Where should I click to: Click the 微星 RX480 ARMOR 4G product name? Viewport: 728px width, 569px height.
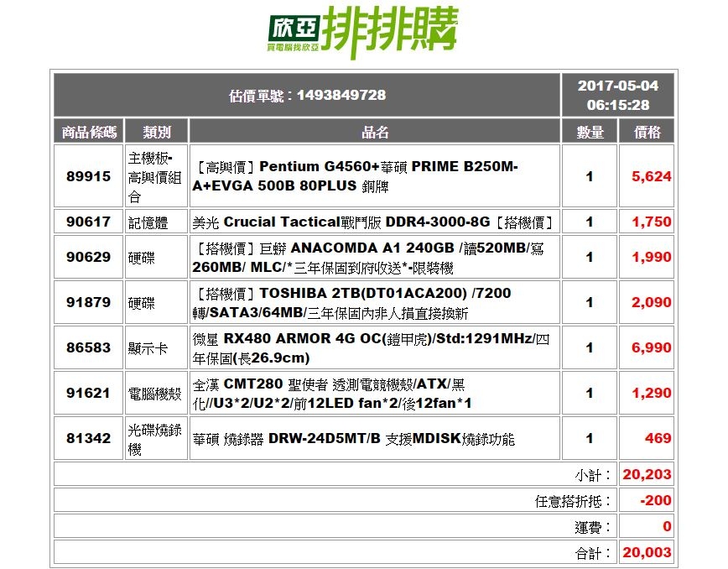coord(371,348)
